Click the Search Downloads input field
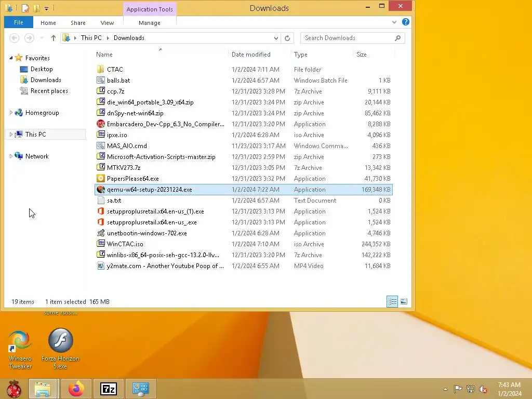 [x=348, y=38]
